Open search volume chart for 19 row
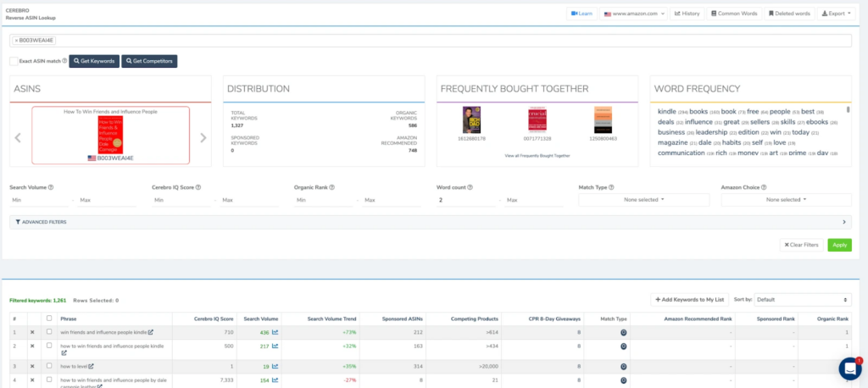Image resolution: width=868 pixels, height=388 pixels. point(275,366)
